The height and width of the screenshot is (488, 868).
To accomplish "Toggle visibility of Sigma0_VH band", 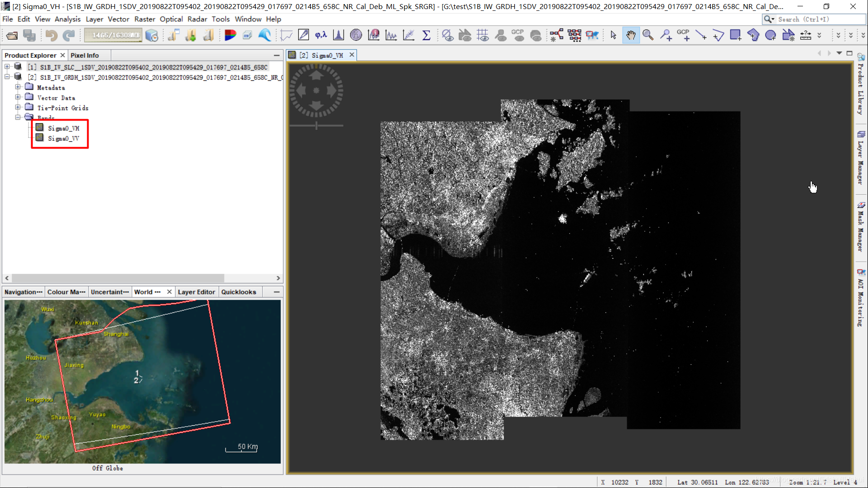I will point(39,127).
